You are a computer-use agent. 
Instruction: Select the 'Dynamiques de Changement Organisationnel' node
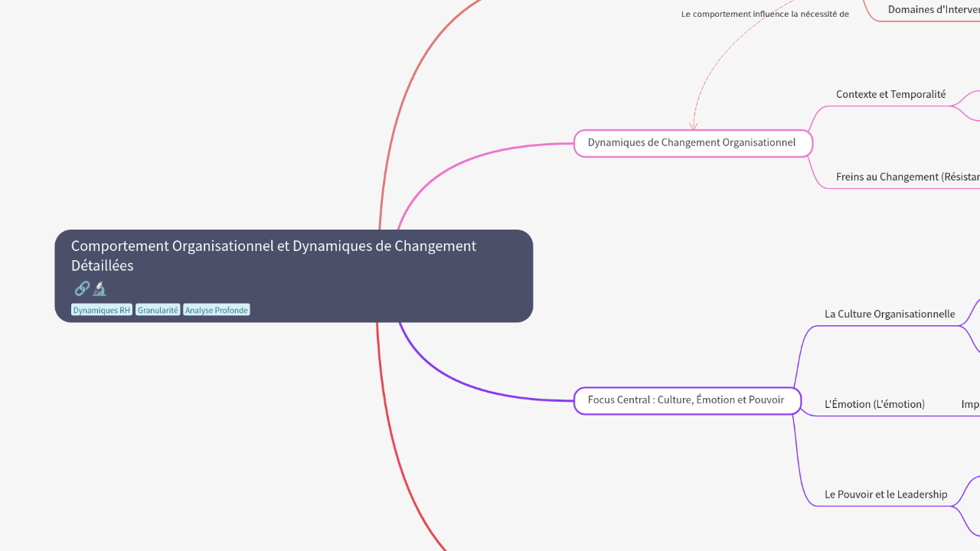coord(691,142)
